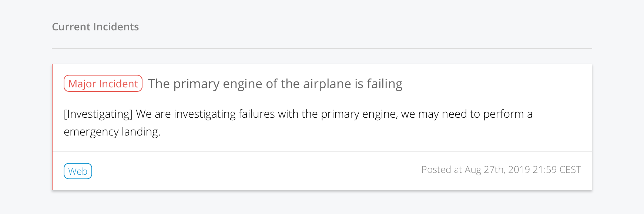Image resolution: width=644 pixels, height=214 pixels.
Task: Click 'We are investigating failures' text
Action: (x=205, y=114)
